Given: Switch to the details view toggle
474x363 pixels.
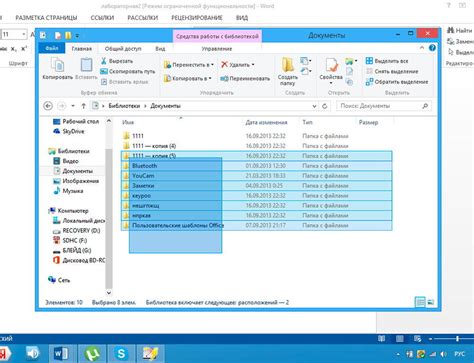Looking at the screenshot, I should click(420, 302).
